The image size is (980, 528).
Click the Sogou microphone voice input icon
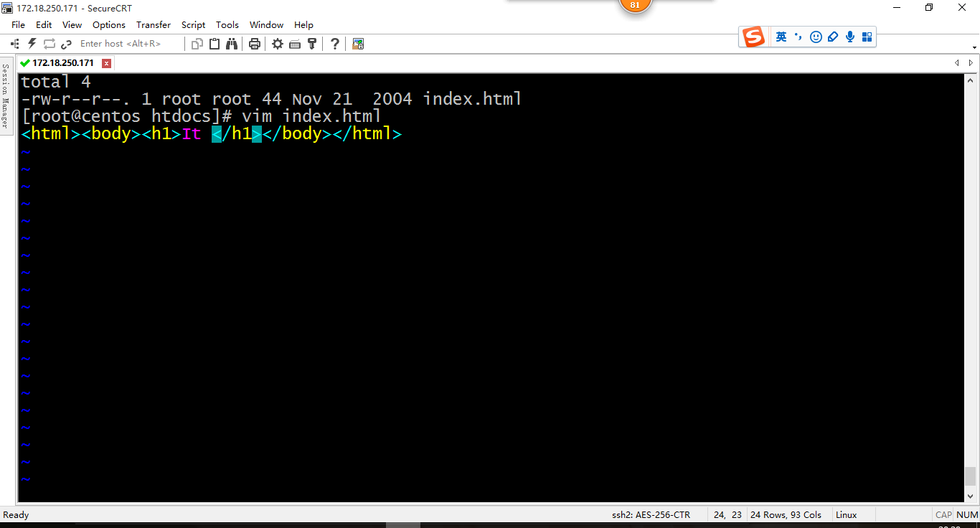click(850, 37)
